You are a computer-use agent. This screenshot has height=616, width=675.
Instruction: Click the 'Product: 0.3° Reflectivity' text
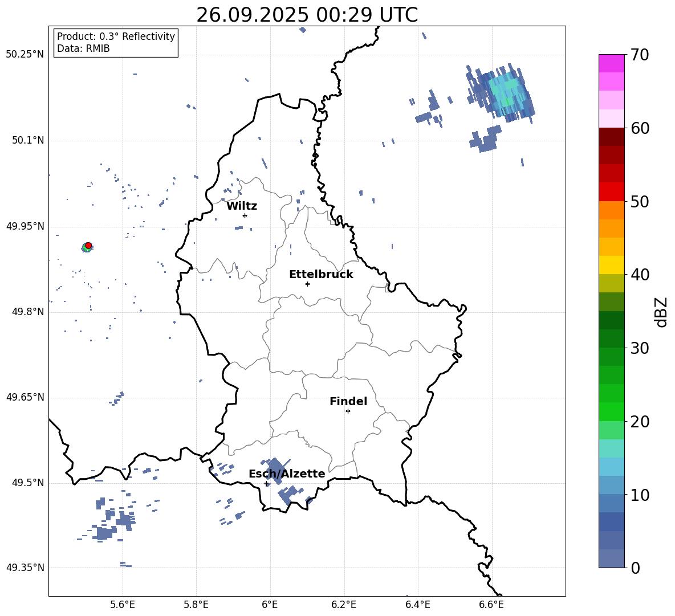(116, 36)
